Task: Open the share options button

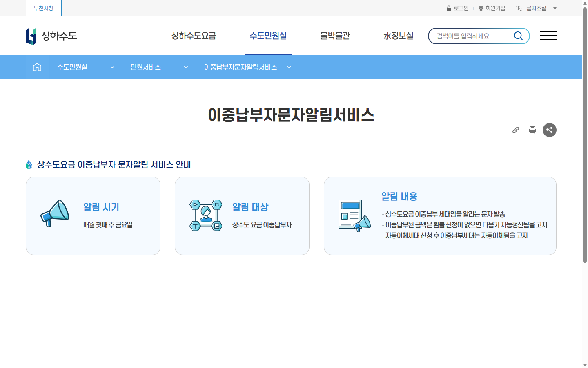Action: click(550, 130)
